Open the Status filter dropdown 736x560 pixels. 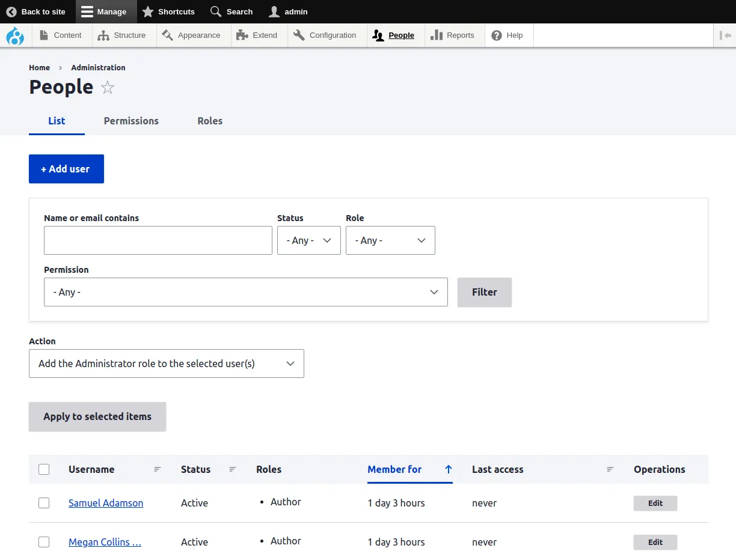[x=309, y=240]
